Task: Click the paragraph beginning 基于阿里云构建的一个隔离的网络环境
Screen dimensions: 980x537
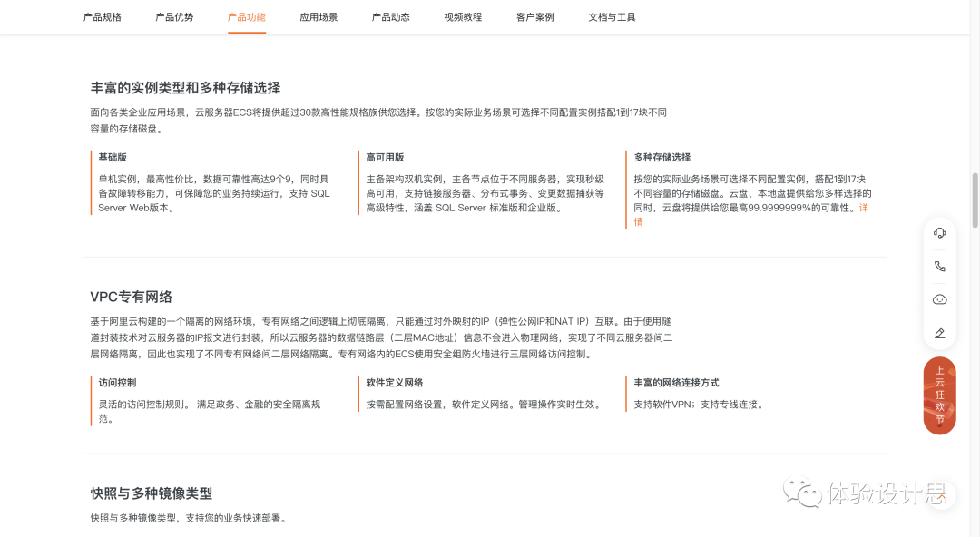Action: tap(381, 337)
